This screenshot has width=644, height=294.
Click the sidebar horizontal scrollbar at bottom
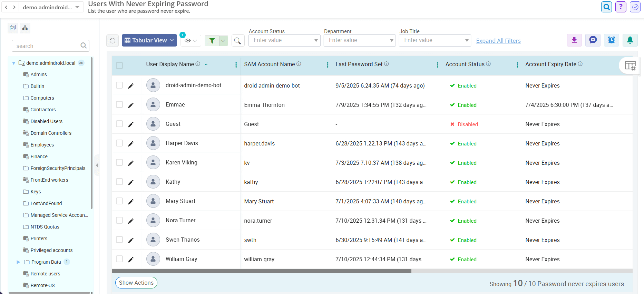(50, 293)
